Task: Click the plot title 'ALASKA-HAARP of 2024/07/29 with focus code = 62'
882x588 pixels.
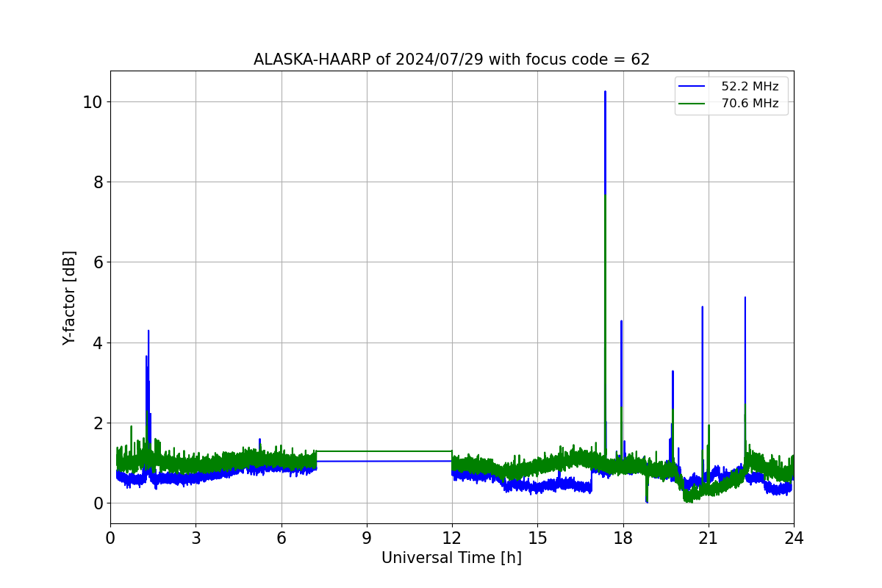Action: 451,60
